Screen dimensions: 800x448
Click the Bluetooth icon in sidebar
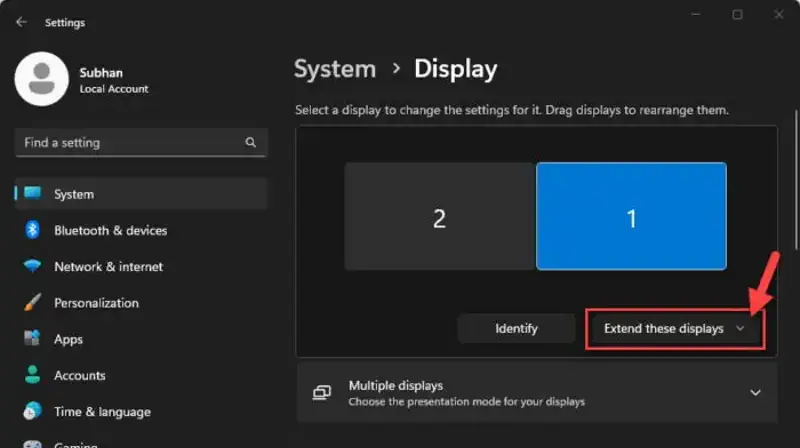pyautogui.click(x=33, y=230)
